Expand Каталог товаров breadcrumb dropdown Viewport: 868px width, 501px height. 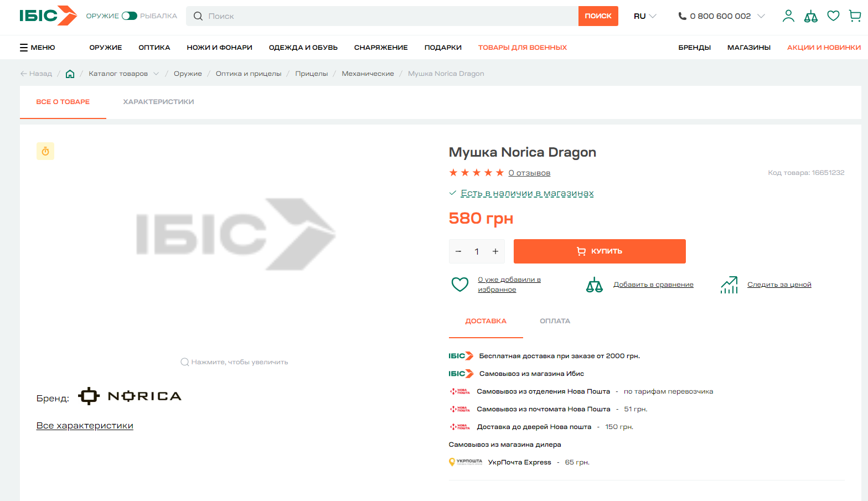[x=156, y=74]
